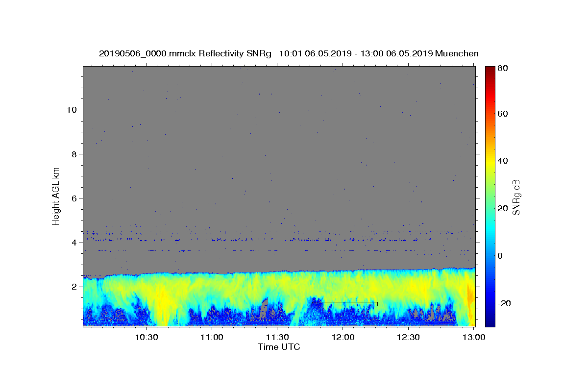Click the 10:30 time tick label

pyautogui.click(x=147, y=338)
